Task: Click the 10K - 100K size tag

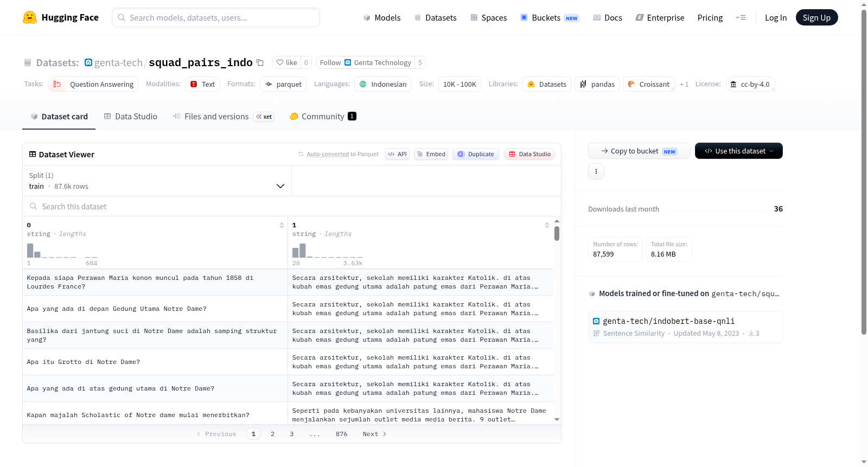Action: point(459,84)
